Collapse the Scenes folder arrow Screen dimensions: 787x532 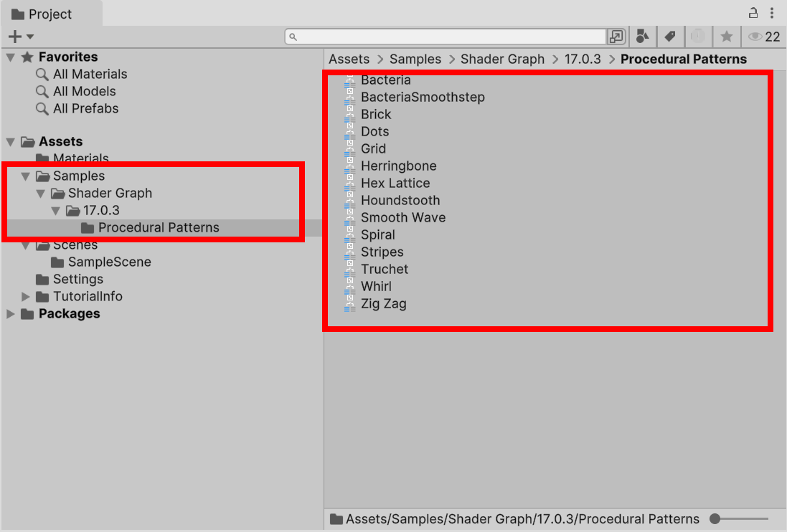26,246
